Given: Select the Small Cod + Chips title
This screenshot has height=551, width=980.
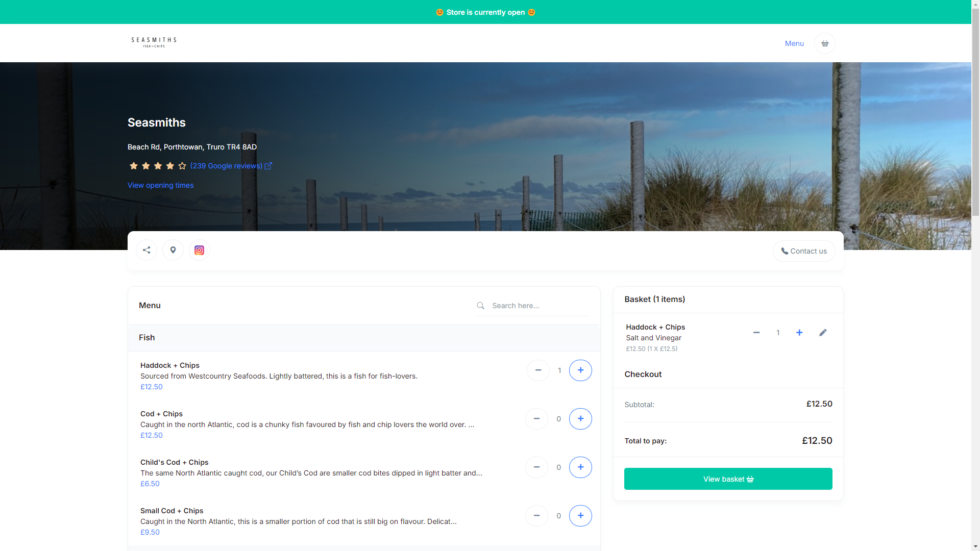Looking at the screenshot, I should tap(171, 511).
